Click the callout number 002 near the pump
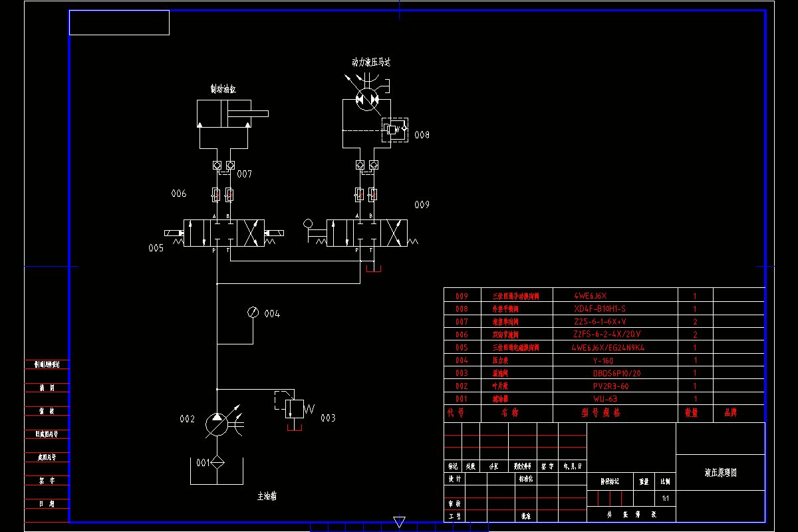Viewport: 798px width, 532px height. tap(188, 419)
